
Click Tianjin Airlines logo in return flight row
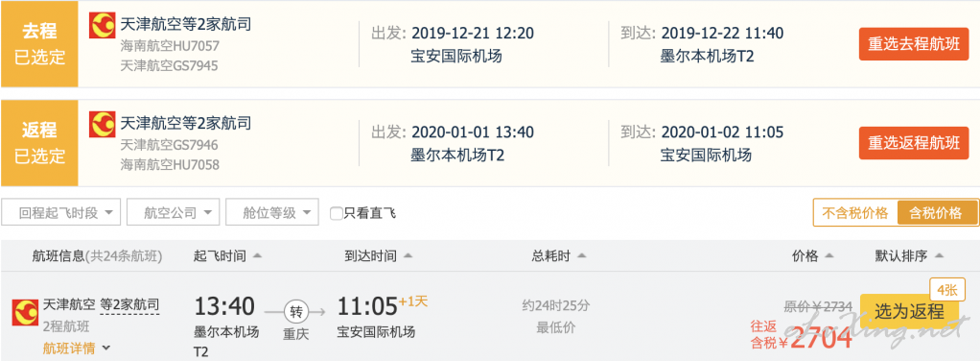(102, 125)
